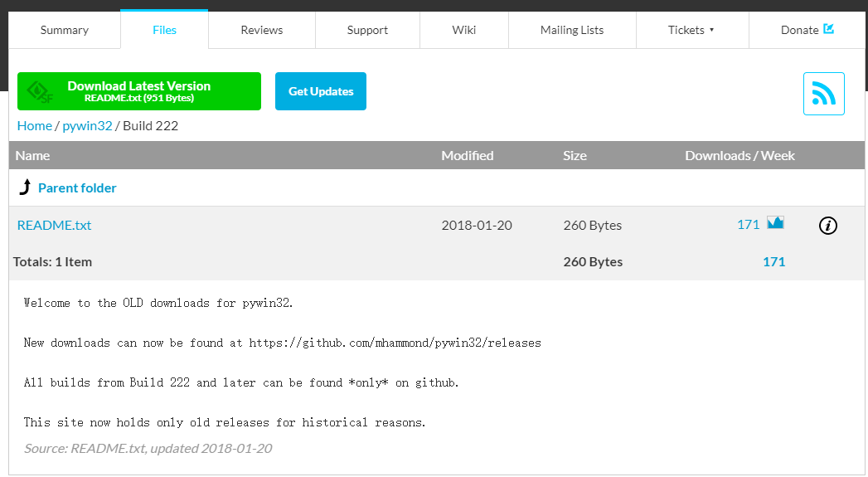Screen dimensions: 868x477
Task: Click the 171 downloads link for README.txt
Action: (748, 224)
